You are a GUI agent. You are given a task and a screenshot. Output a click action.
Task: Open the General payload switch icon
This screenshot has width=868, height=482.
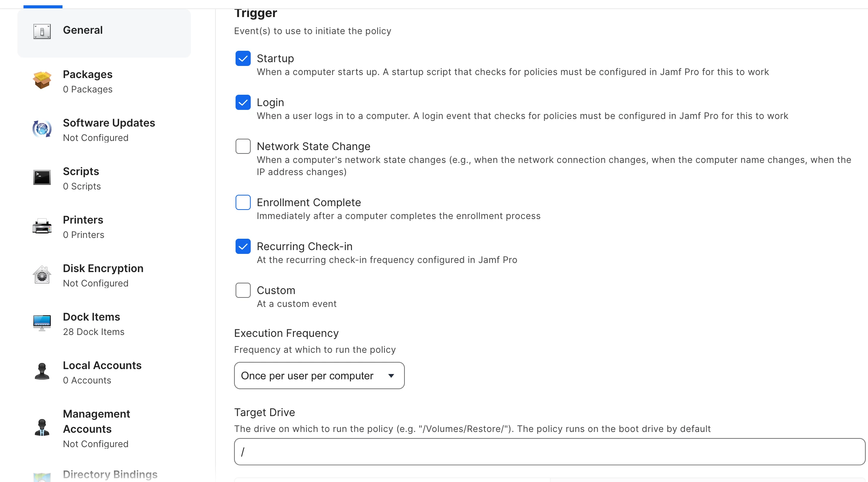click(42, 31)
